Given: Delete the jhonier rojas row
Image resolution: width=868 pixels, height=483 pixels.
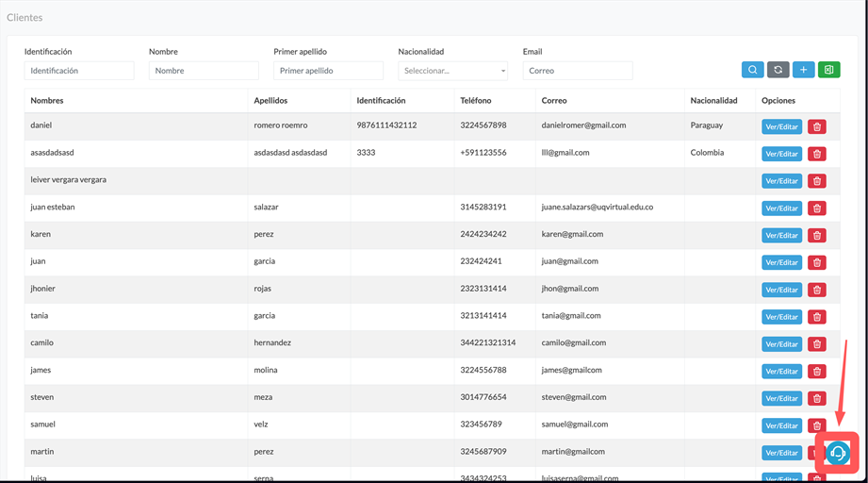Looking at the screenshot, I should click(x=816, y=290).
